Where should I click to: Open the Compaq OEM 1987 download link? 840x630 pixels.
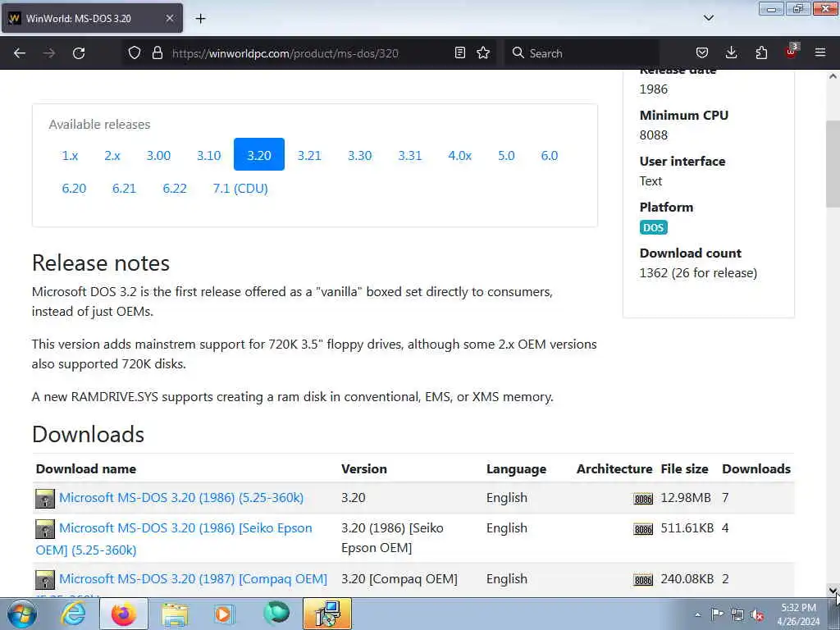coord(193,579)
